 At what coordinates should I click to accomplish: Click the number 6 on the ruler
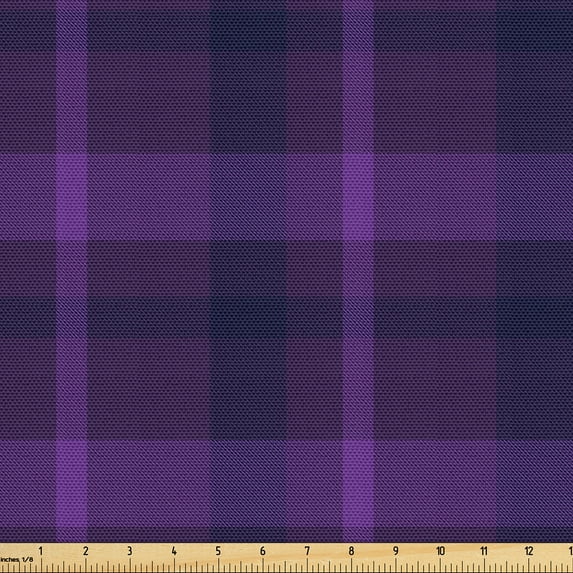[263, 551]
